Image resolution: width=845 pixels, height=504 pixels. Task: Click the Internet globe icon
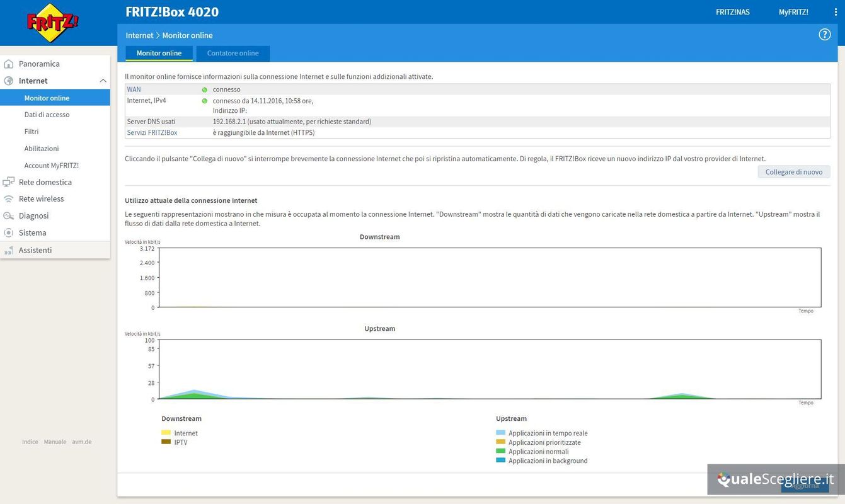coord(9,81)
